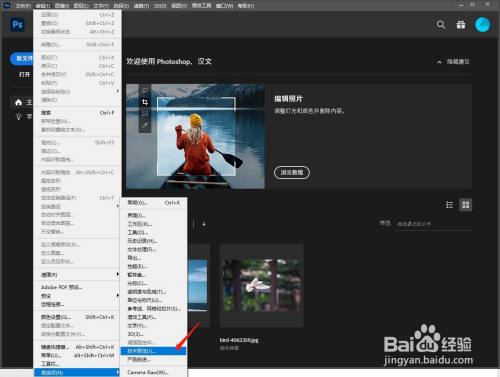The width and height of the screenshot is (500, 377).
Task: Go to the Home (主页) house icon
Action: click(19, 102)
